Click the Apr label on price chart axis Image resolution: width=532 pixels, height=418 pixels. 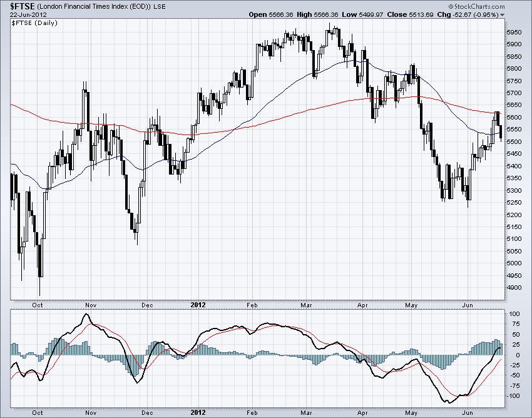click(x=362, y=305)
